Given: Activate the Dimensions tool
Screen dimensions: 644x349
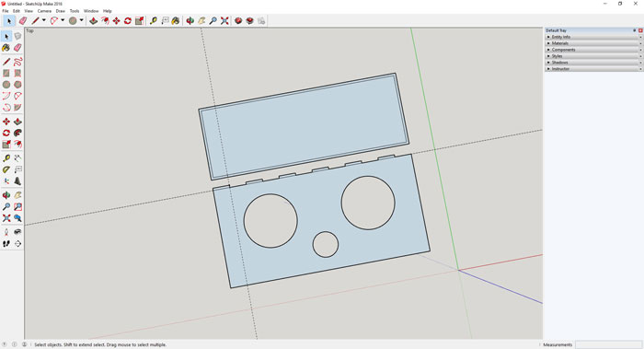Looking at the screenshot, I should click(x=17, y=158).
